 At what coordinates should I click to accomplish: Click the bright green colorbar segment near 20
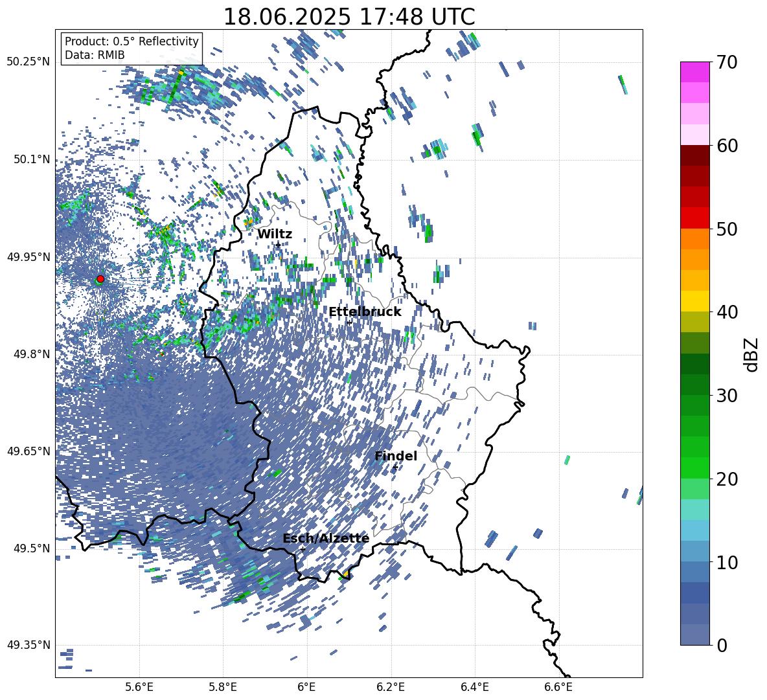point(694,468)
